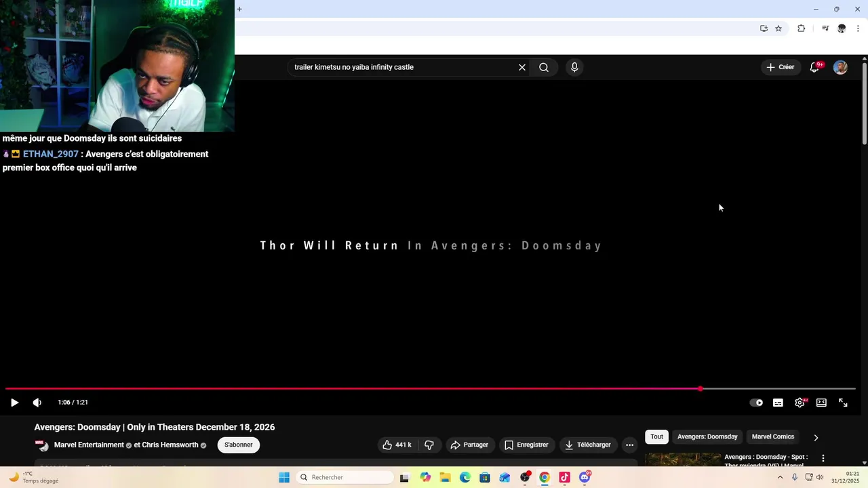Open player settings gear icon
Screen dimensions: 868x488
(x=800, y=403)
